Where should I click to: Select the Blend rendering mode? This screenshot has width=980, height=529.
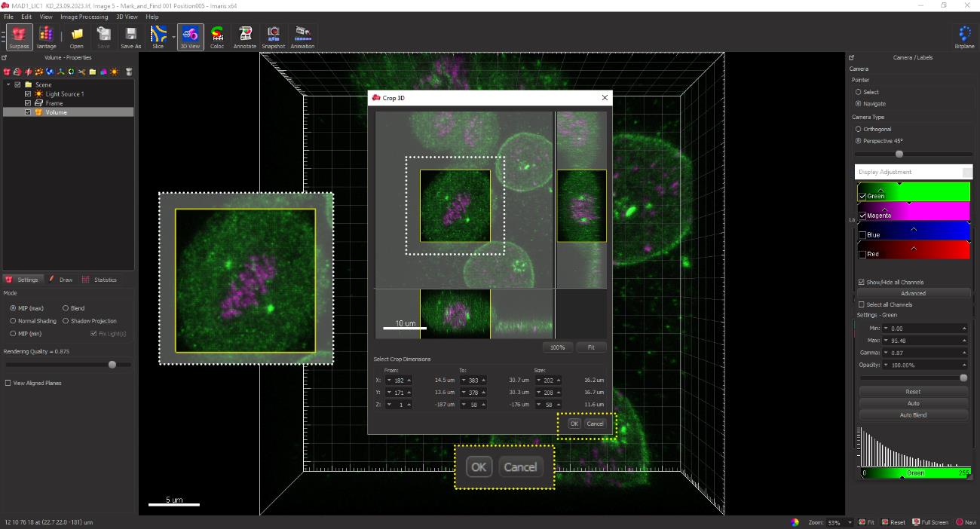click(66, 308)
